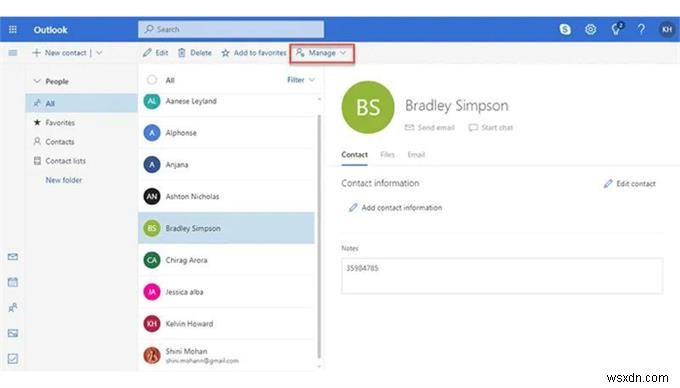Open the Help question mark
This screenshot has height=388, width=680.
coord(641,29)
